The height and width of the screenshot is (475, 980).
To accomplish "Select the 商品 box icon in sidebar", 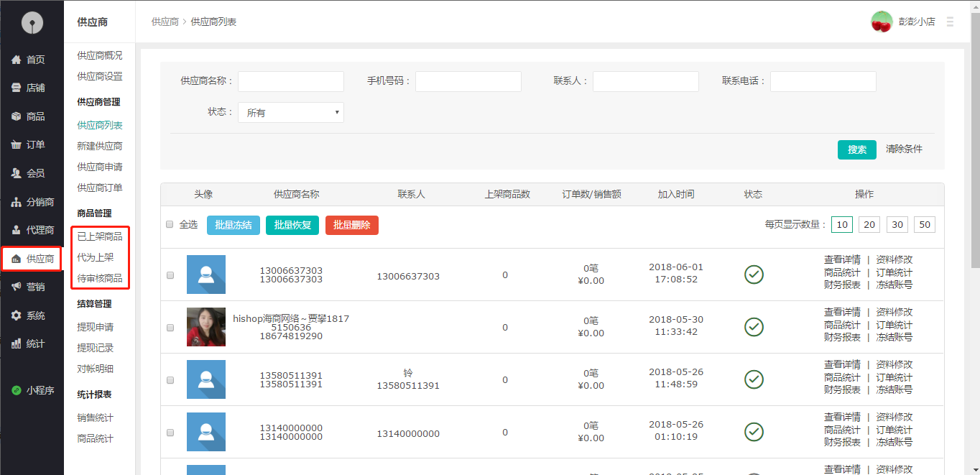I will tap(16, 116).
